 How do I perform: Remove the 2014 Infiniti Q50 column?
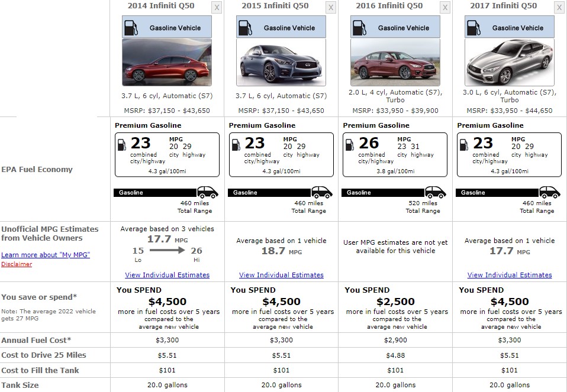click(216, 7)
